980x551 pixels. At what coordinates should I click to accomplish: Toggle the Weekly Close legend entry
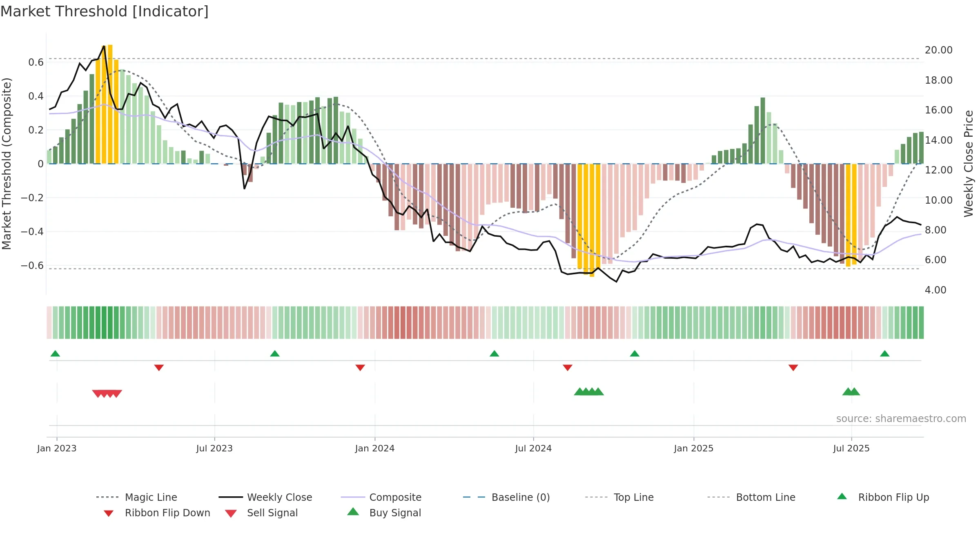tap(265, 497)
